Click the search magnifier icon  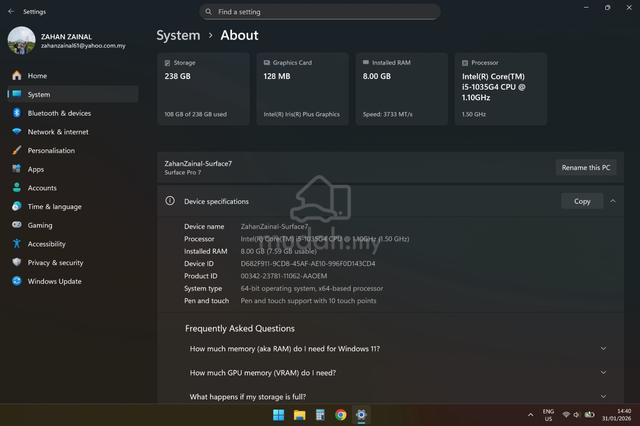(209, 11)
